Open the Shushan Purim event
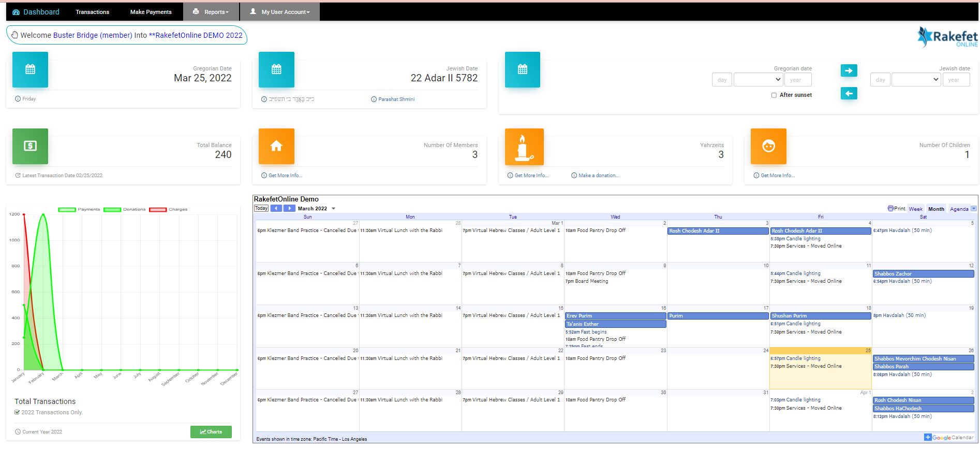 pos(820,316)
